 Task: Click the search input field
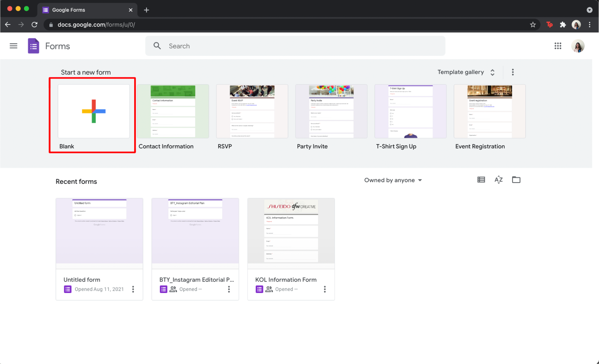pyautogui.click(x=270, y=46)
